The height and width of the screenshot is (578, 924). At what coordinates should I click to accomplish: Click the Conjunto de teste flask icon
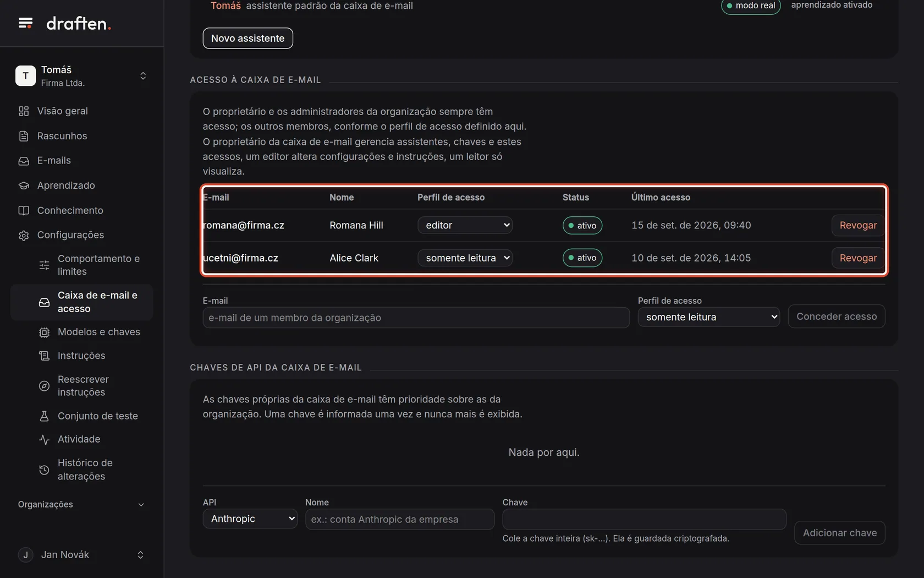[x=45, y=416]
